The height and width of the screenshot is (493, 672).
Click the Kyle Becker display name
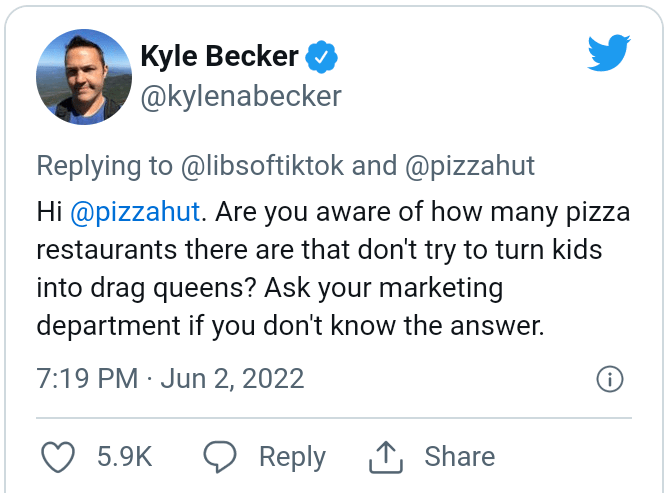219,56
